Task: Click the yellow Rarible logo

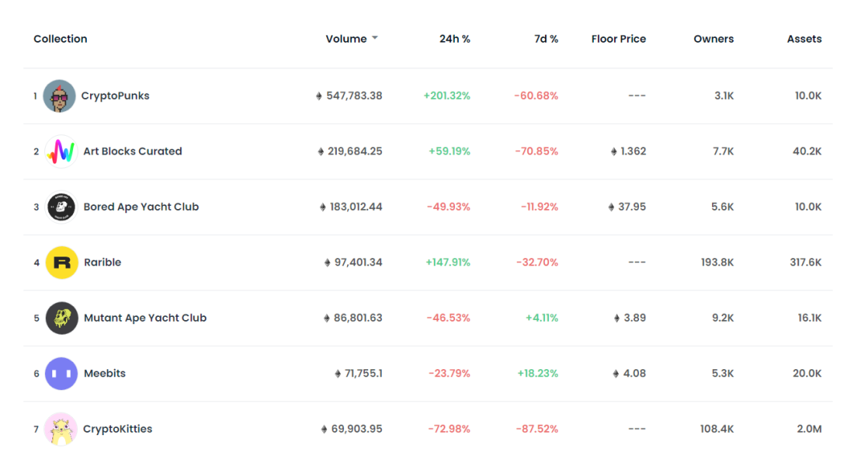Action: (x=61, y=263)
